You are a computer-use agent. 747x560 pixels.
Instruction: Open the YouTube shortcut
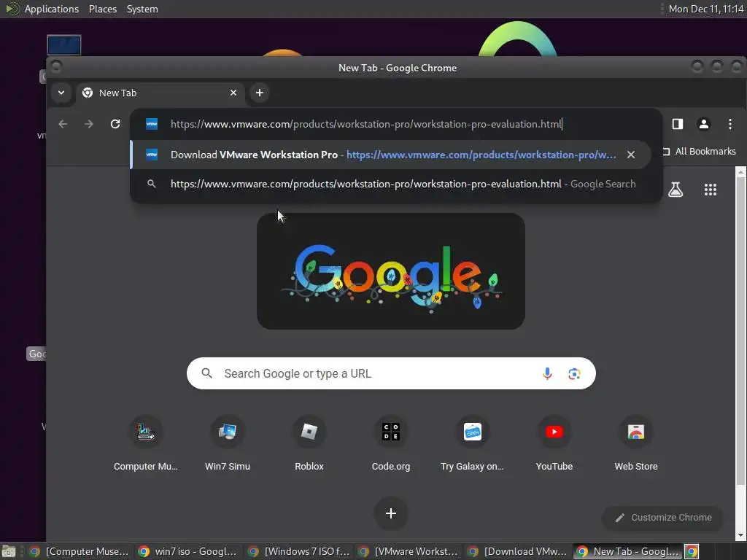(554, 444)
